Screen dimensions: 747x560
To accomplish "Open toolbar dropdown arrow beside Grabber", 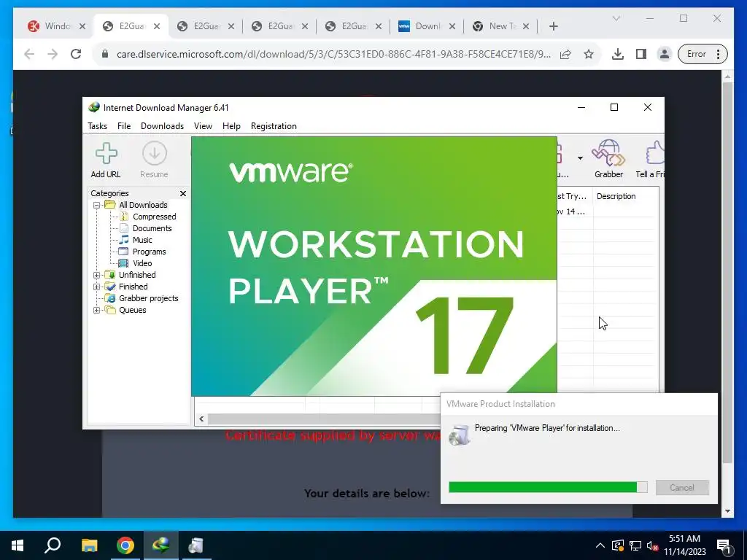I will tap(580, 158).
